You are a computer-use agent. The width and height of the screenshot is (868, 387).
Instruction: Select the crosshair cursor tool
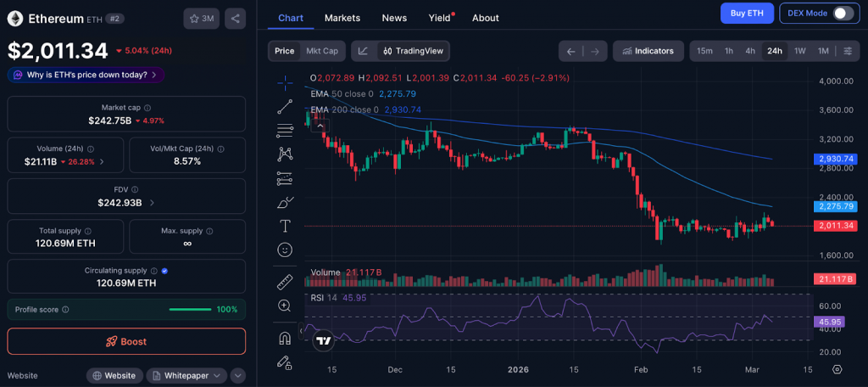coord(285,82)
